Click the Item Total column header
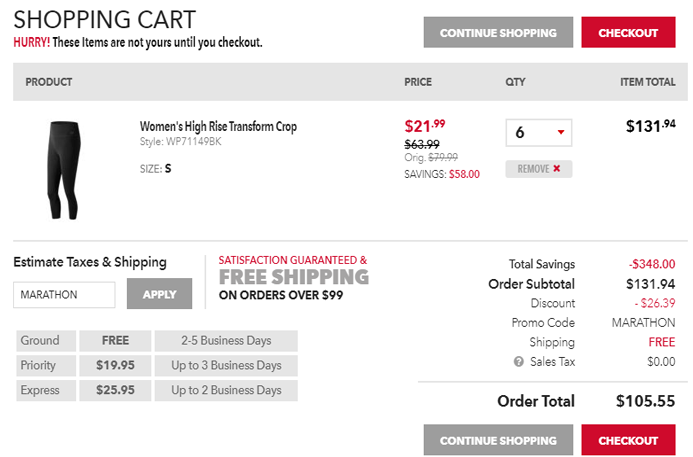Viewport: 693px width, 457px height. [x=647, y=82]
